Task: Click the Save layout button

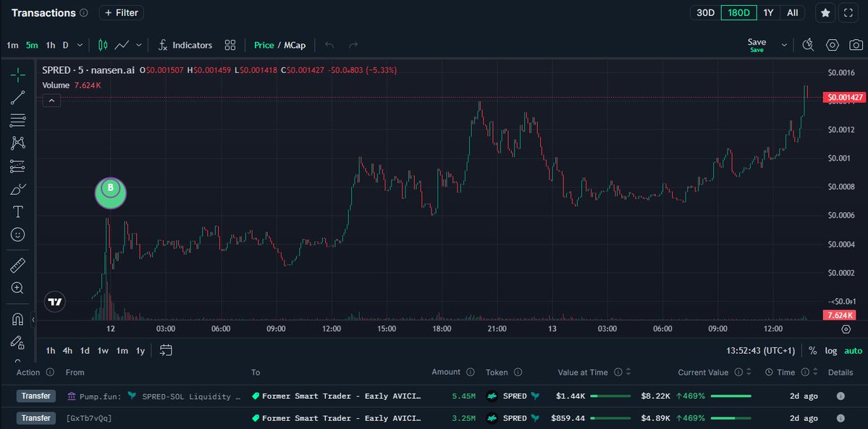Action: 756,42
